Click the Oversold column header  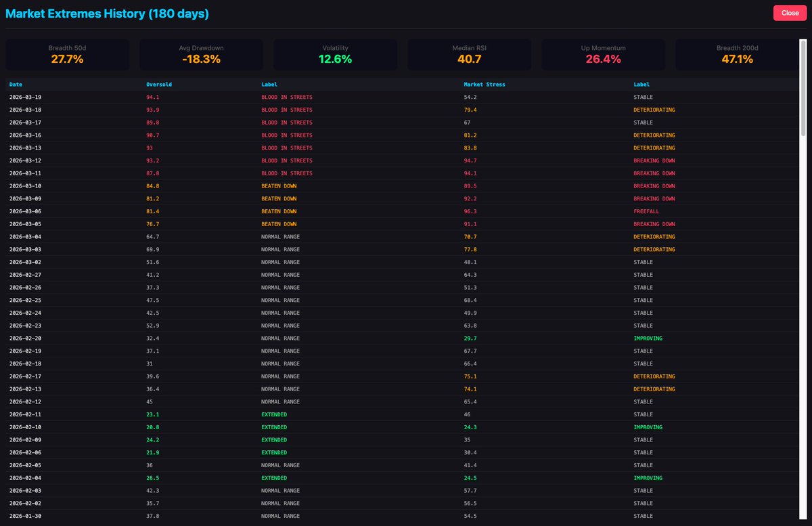coord(158,85)
